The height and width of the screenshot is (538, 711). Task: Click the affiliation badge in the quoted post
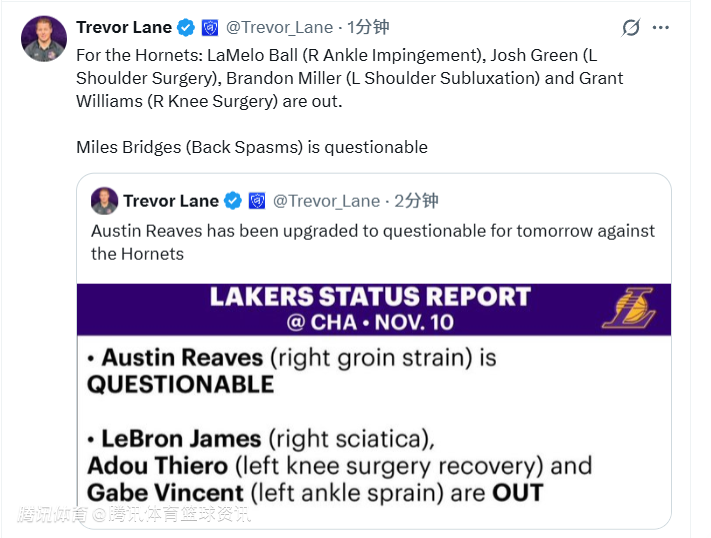coord(257,201)
